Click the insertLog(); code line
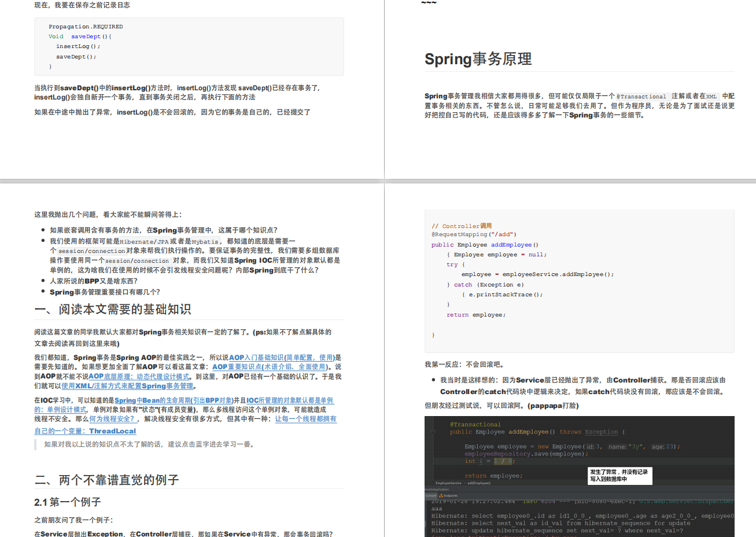756x537 pixels. click(78, 46)
